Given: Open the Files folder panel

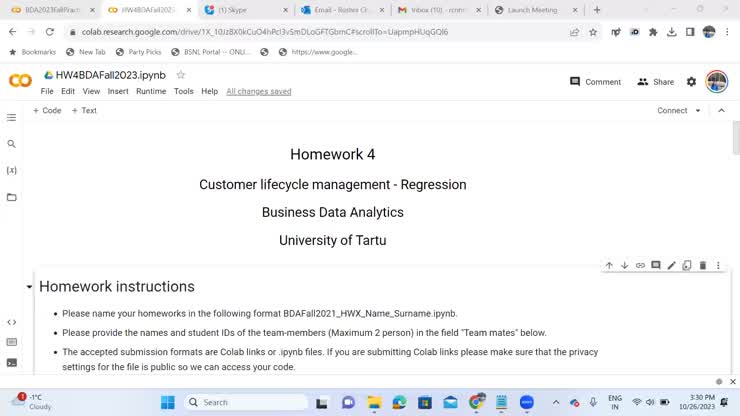Looking at the screenshot, I should [11, 197].
